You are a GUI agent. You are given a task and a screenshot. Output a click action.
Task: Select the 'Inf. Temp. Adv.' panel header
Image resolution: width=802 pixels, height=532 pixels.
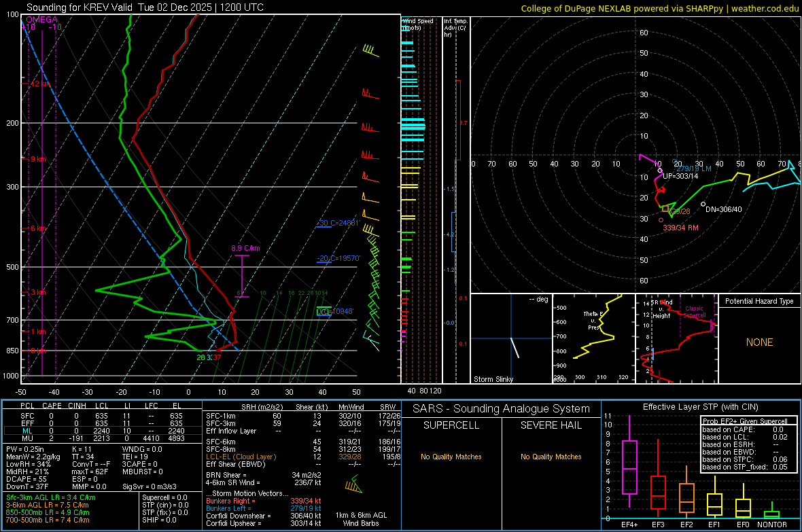point(455,28)
